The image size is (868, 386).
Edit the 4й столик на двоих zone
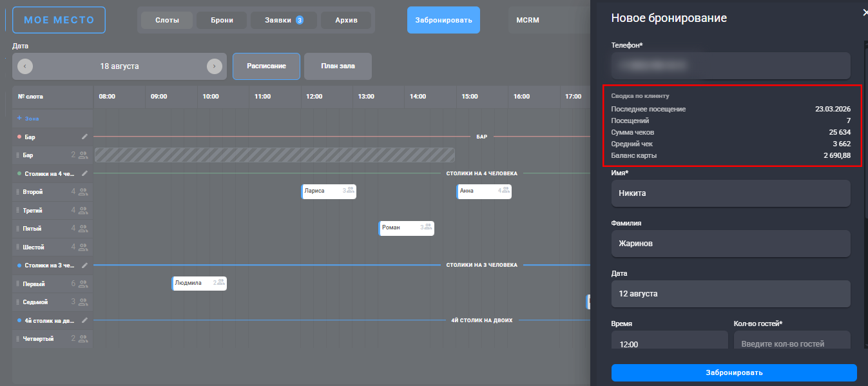tap(84, 320)
